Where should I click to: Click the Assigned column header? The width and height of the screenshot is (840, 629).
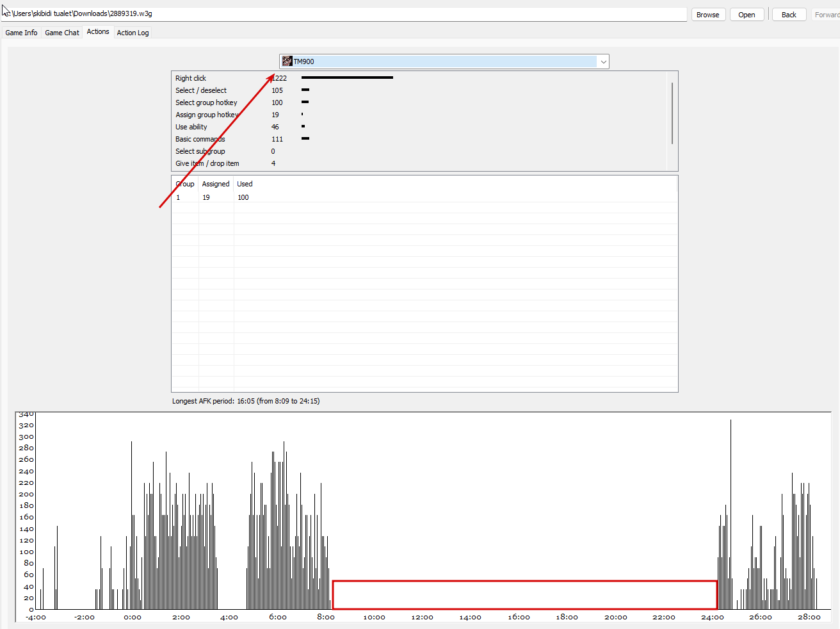click(216, 184)
